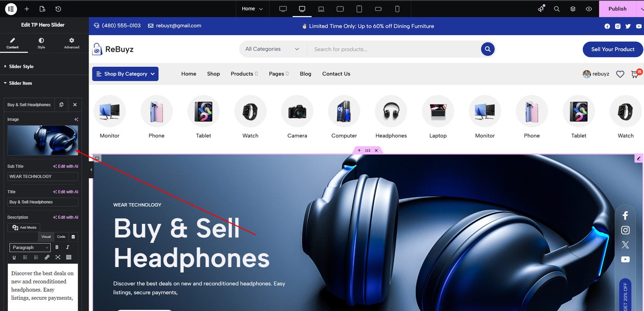Open the Products submenu
644x311 pixels.
coord(244,74)
